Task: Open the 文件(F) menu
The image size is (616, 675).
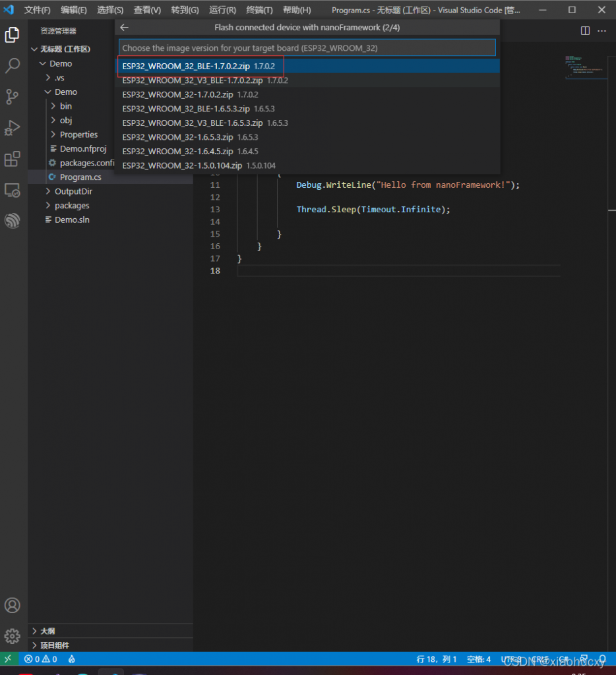Action: (x=37, y=10)
